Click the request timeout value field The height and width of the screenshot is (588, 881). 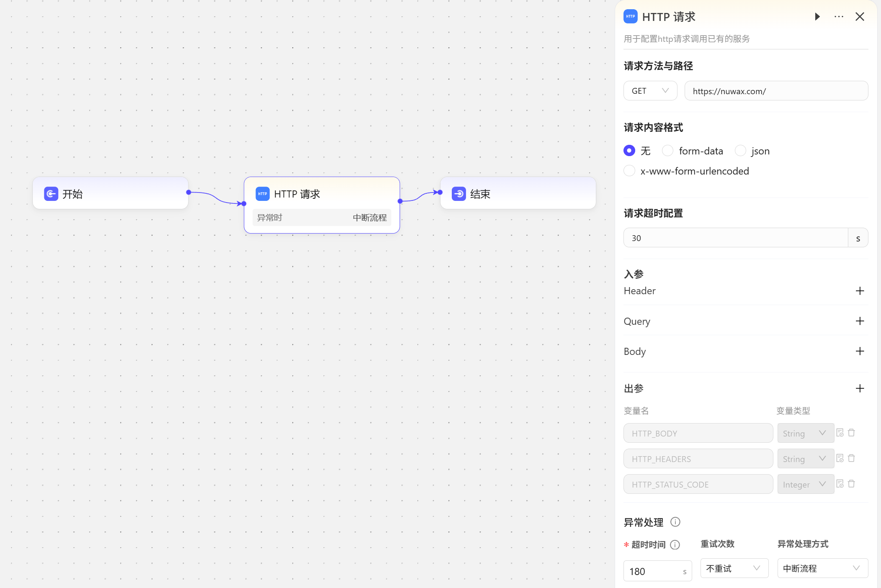pos(735,238)
